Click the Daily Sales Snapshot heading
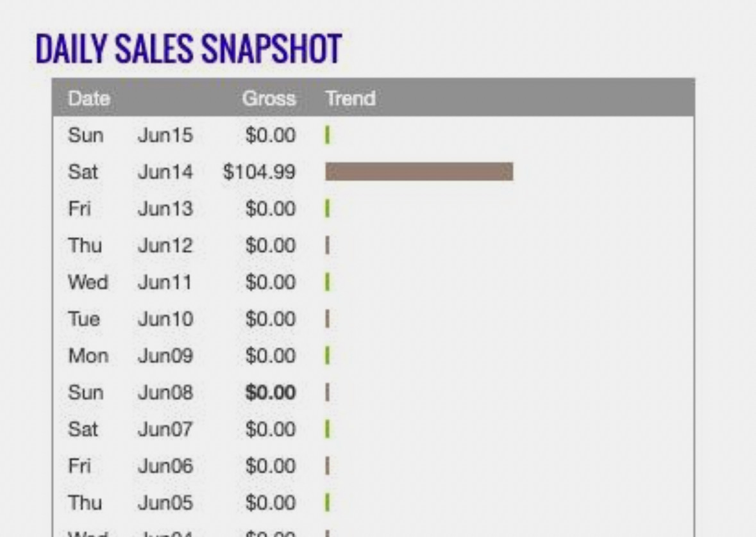Viewport: 756px width, 537px height. point(189,49)
